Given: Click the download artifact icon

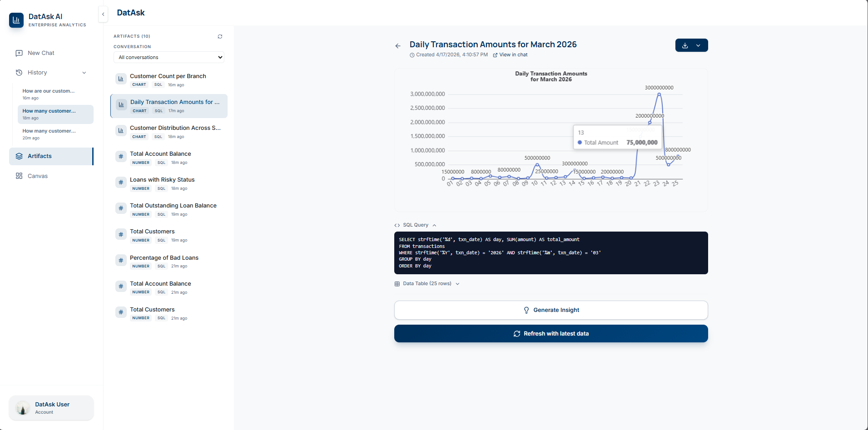Looking at the screenshot, I should click(x=685, y=45).
